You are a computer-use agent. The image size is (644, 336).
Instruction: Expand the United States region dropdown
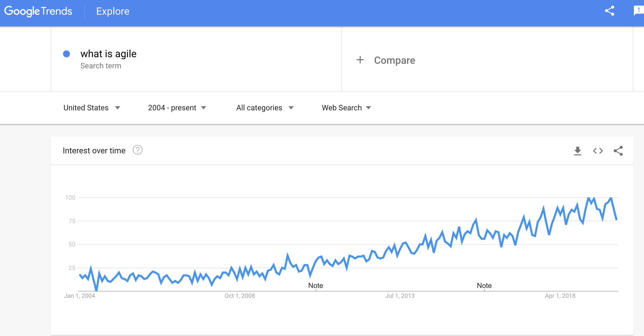[92, 108]
